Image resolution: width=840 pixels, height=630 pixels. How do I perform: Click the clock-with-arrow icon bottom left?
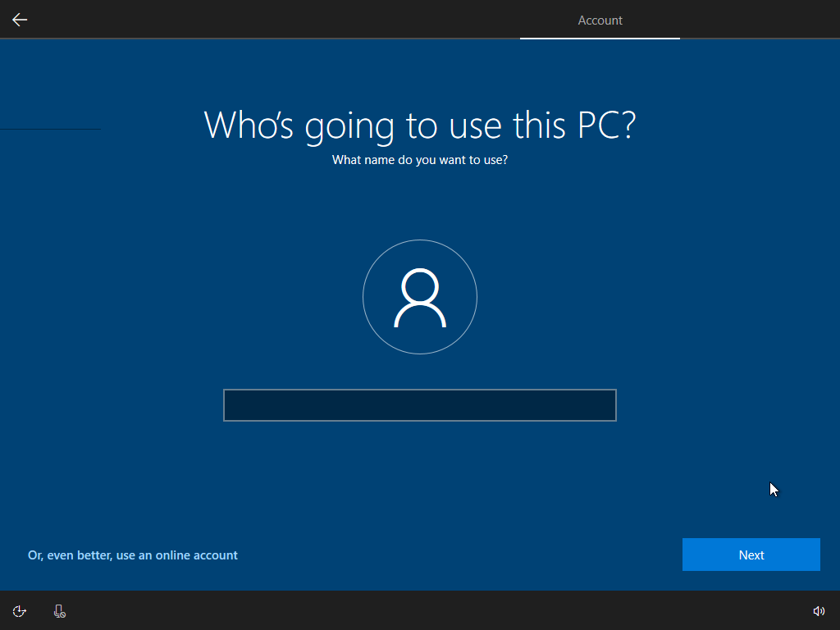tap(19, 610)
